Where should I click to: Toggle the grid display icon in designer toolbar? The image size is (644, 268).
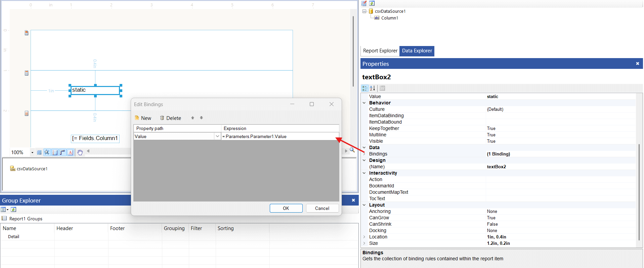(39, 152)
